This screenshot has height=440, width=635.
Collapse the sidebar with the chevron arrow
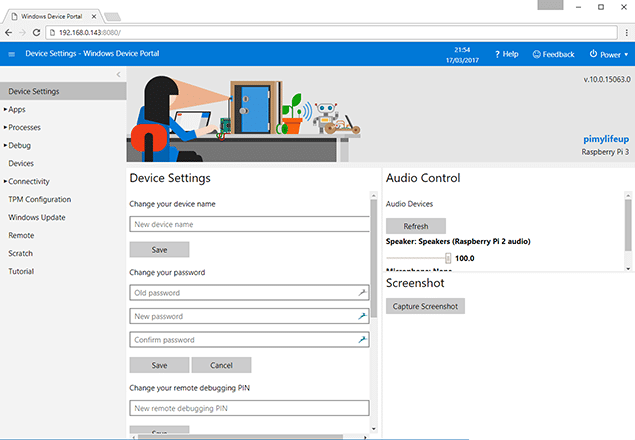118,75
